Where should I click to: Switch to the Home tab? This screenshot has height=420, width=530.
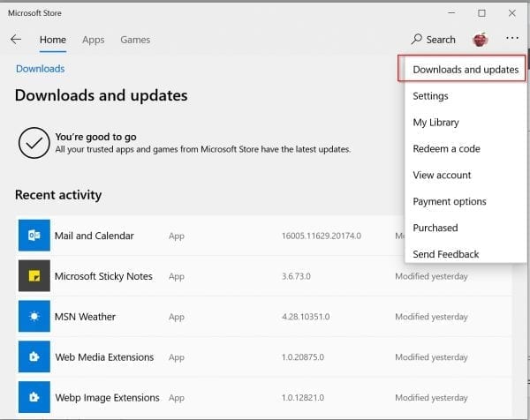53,40
